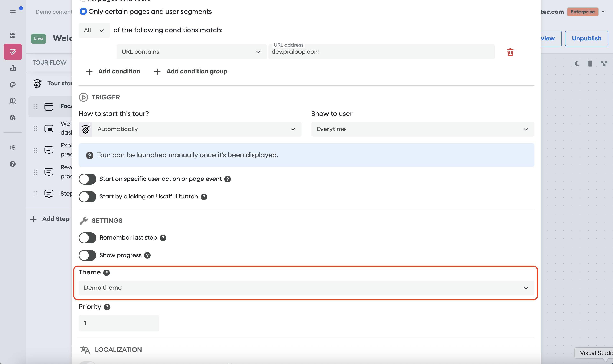This screenshot has width=613, height=364.
Task: Open the users segment sidebar icon
Action: [x=13, y=101]
